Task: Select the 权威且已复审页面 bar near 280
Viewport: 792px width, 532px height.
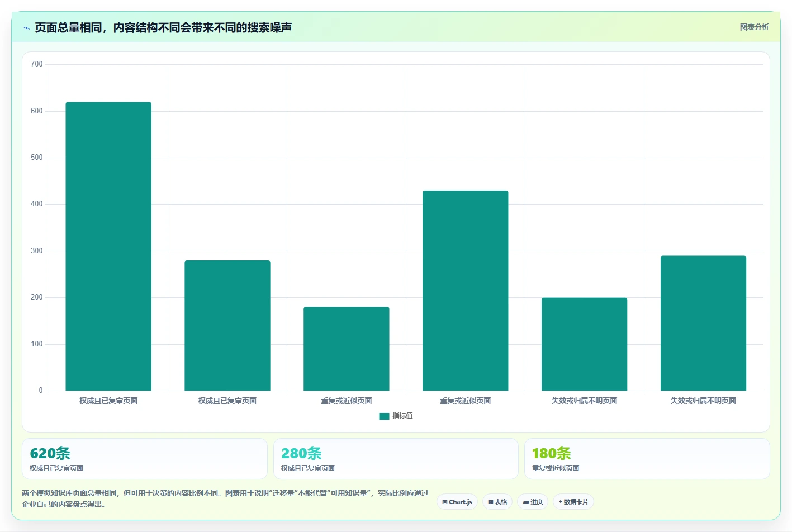Action: pyautogui.click(x=227, y=326)
